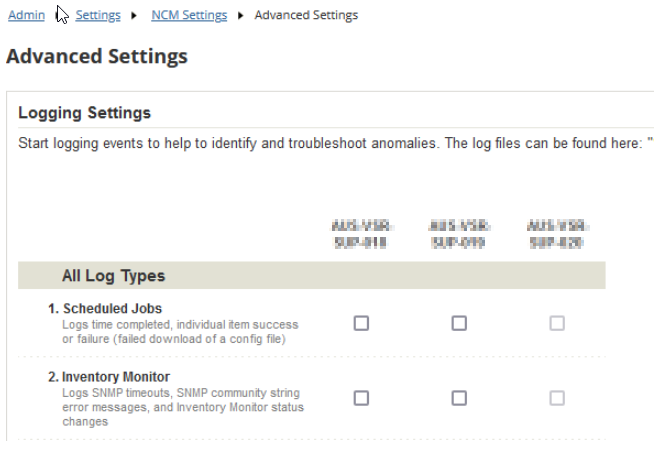Enable Inventory Monitor logging for second server
The image size is (656, 457).
pos(459,398)
